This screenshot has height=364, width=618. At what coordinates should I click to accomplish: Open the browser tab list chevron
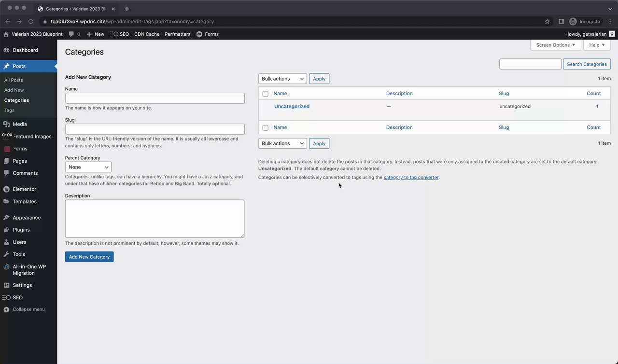610,9
